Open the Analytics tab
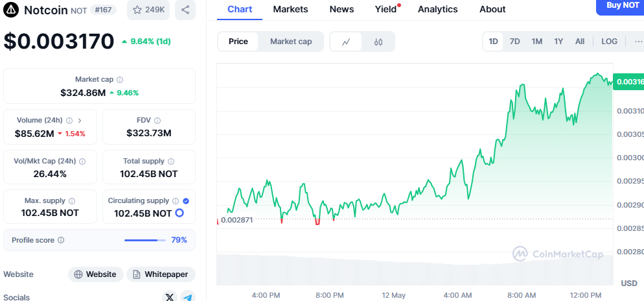This screenshot has width=644, height=301. pos(438,9)
